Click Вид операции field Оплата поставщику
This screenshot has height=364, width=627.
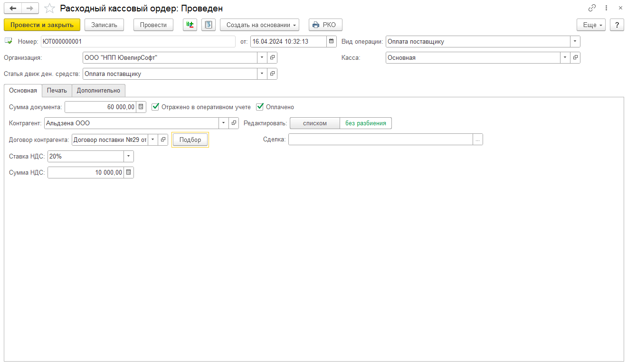click(x=478, y=41)
